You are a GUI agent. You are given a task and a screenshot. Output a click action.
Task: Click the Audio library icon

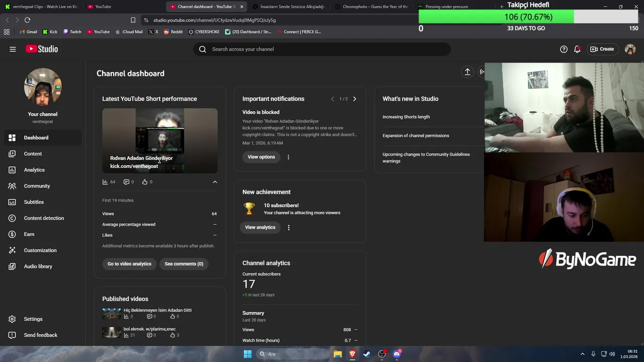point(12,266)
